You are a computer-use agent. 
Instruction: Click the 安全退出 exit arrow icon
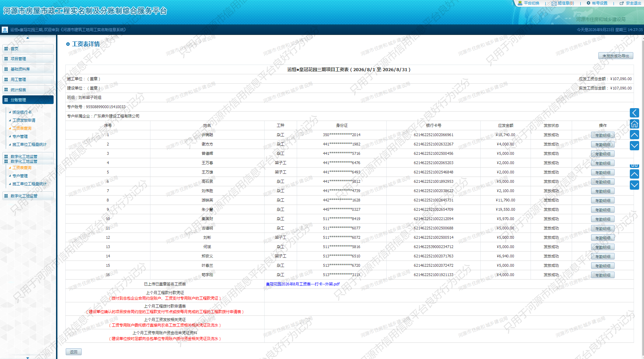[x=622, y=3]
